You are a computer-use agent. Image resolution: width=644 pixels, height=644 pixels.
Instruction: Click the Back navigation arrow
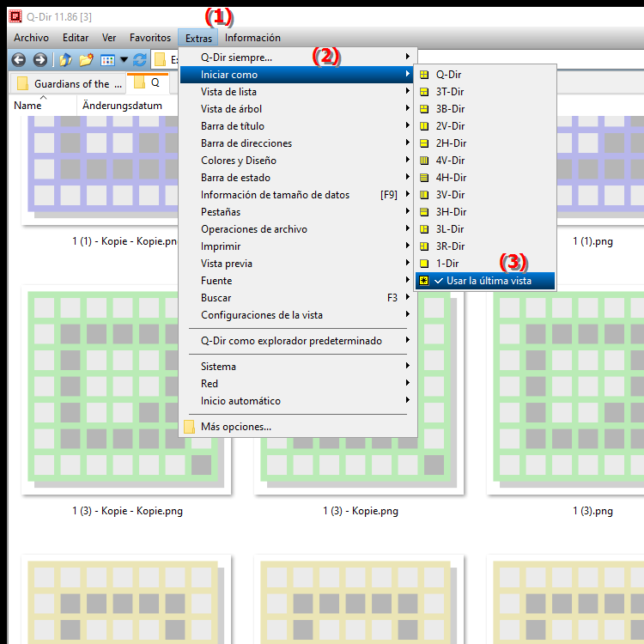(19, 60)
